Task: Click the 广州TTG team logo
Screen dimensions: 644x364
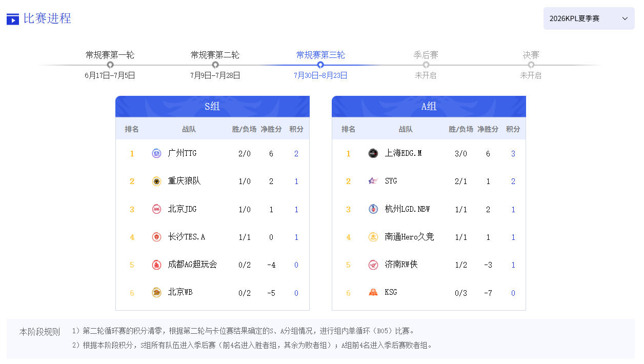Action: [156, 153]
